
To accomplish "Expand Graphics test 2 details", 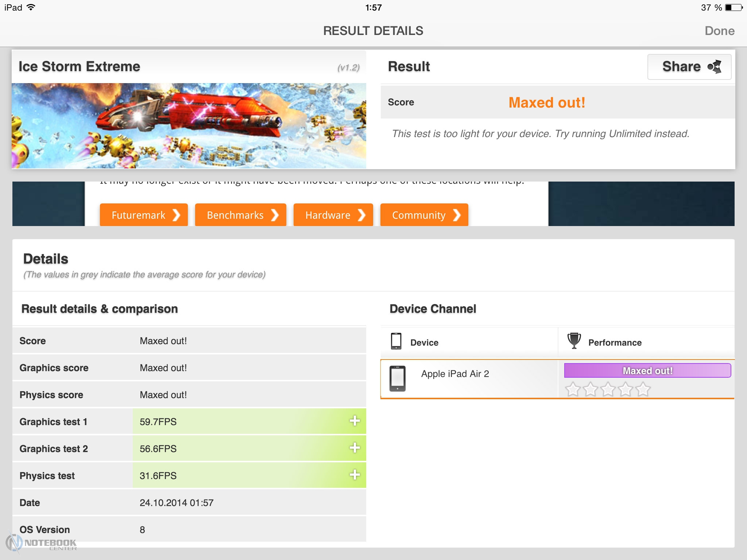I will [x=355, y=448].
